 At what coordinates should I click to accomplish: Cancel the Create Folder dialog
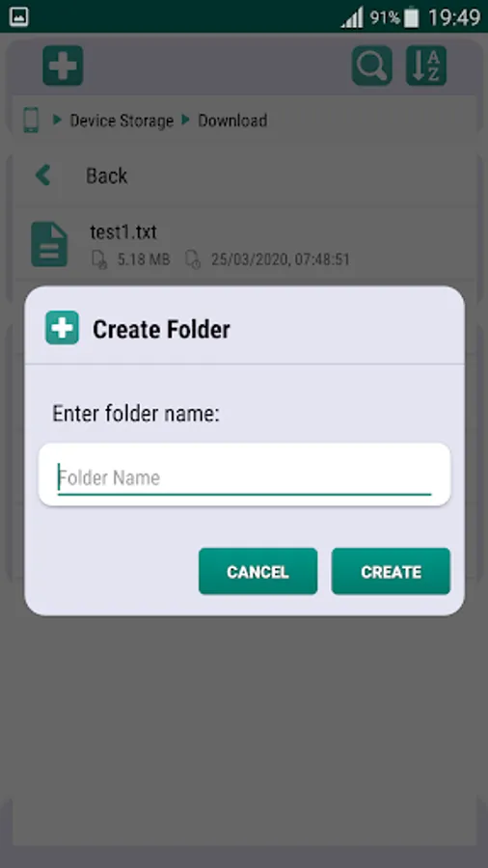pyautogui.click(x=258, y=571)
